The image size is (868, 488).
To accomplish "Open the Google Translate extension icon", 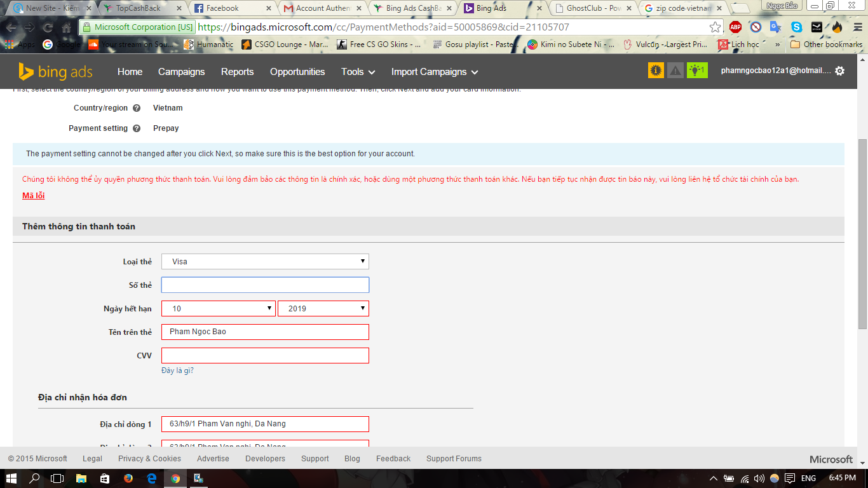I will (x=776, y=27).
